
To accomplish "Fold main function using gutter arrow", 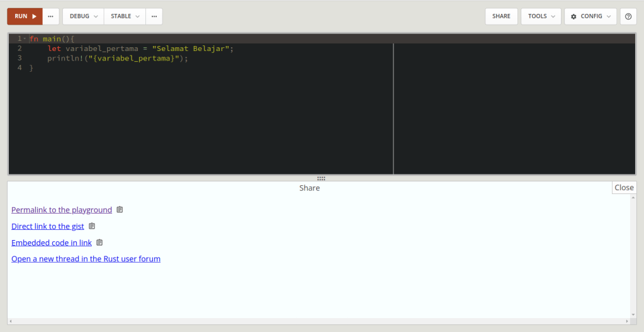I will (25, 39).
